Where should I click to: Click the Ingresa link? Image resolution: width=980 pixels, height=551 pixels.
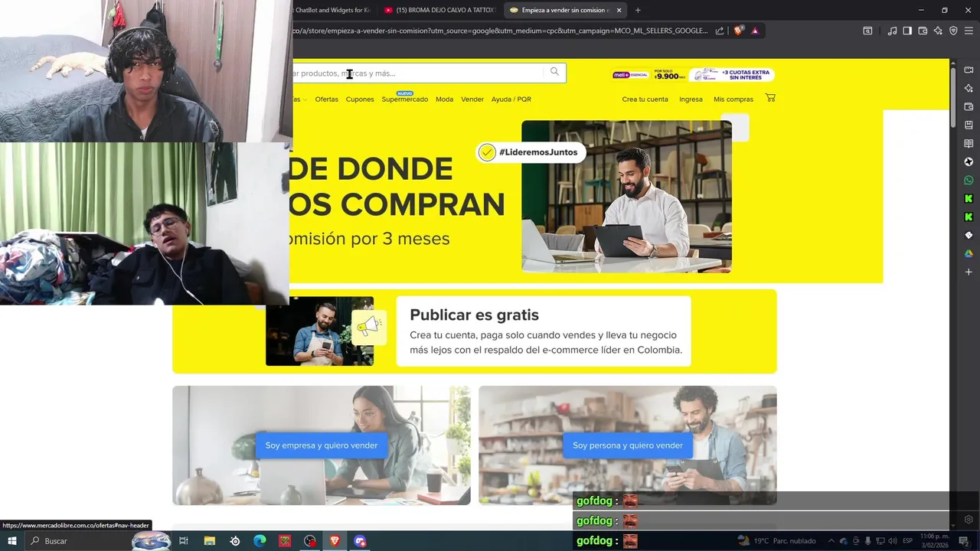[691, 99]
